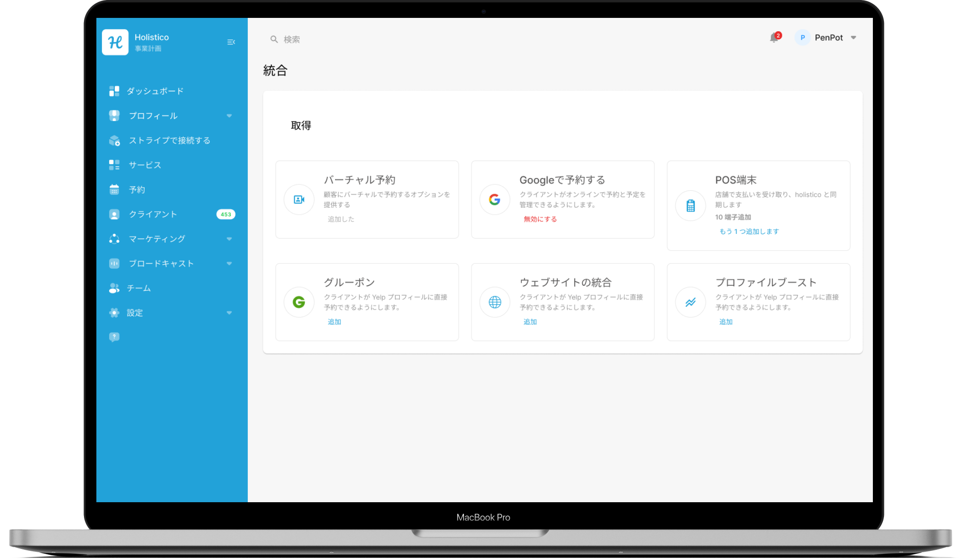Click the PenPot username
Screen dimensions: 961x560
[829, 38]
